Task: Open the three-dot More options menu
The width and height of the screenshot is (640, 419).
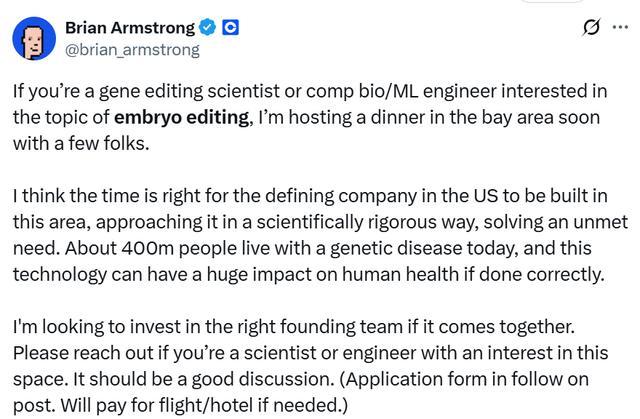Action: pos(620,27)
